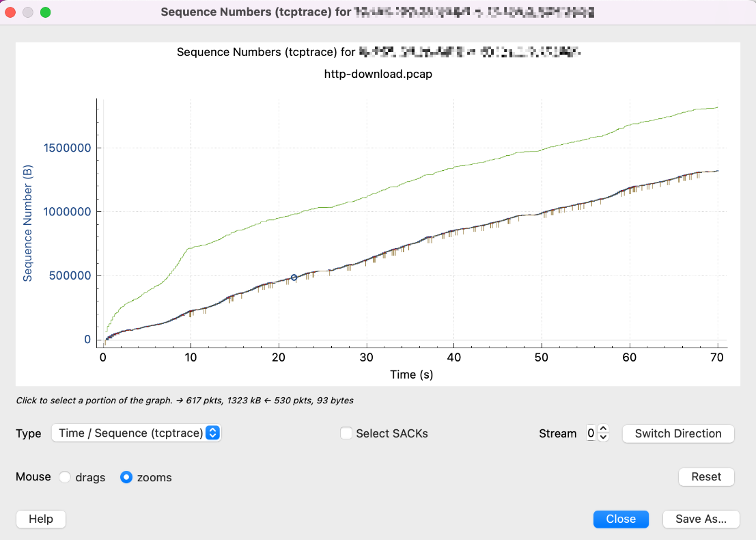
Task: Enable the Select SACKs checkbox
Action: 347,433
